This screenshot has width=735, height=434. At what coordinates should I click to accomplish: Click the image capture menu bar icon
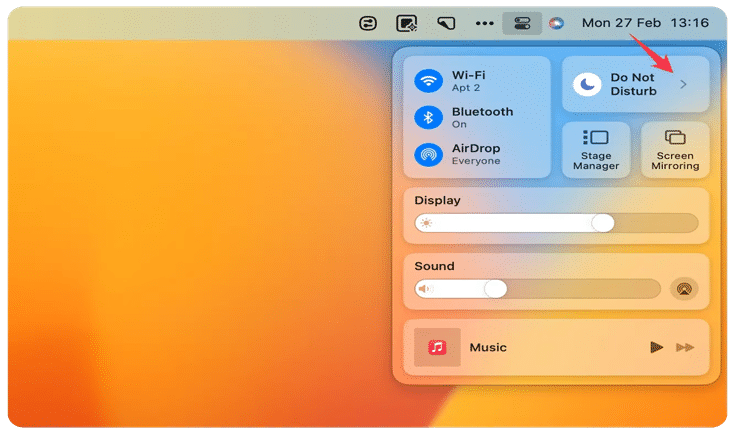[406, 23]
